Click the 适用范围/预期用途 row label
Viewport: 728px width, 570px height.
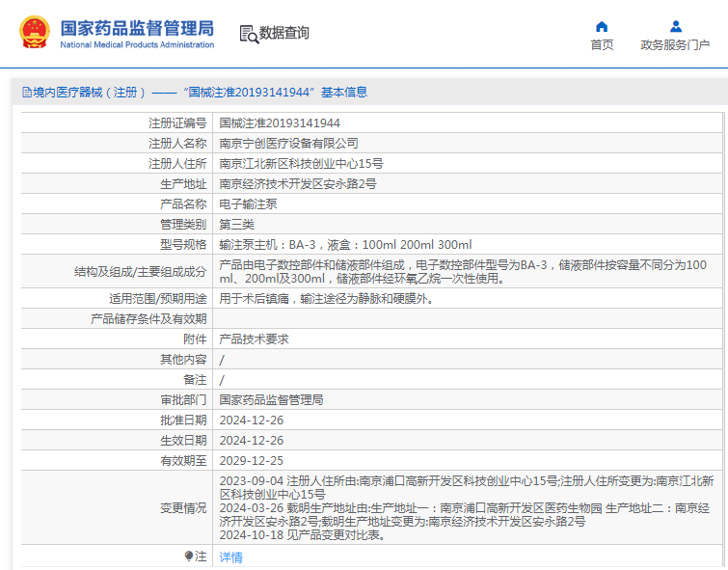click(158, 299)
